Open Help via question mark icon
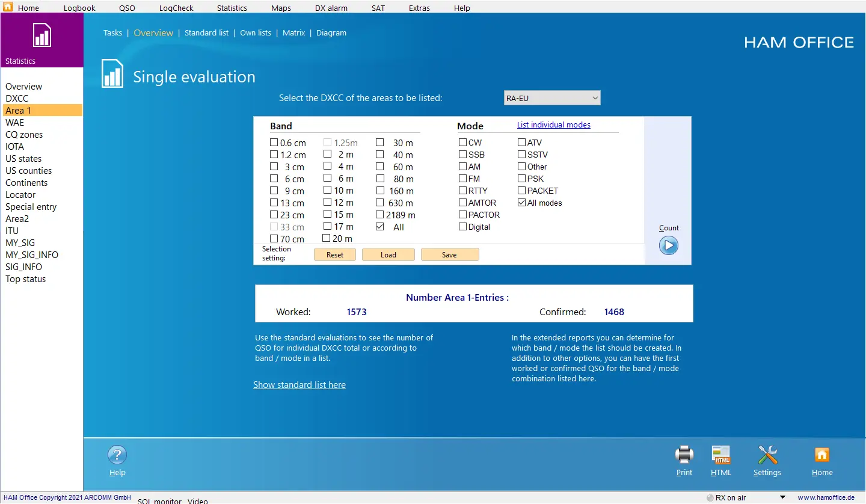Screen dimensions: 866x504 coord(117,455)
